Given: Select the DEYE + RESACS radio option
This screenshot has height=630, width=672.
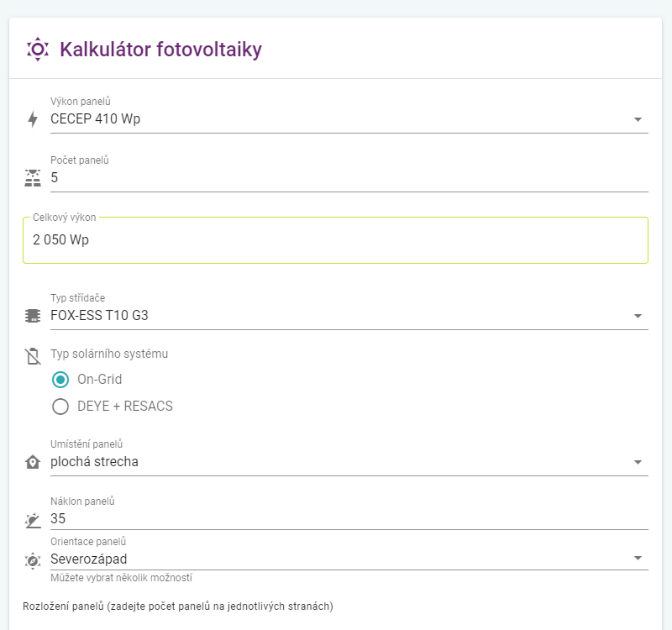Looking at the screenshot, I should [60, 407].
